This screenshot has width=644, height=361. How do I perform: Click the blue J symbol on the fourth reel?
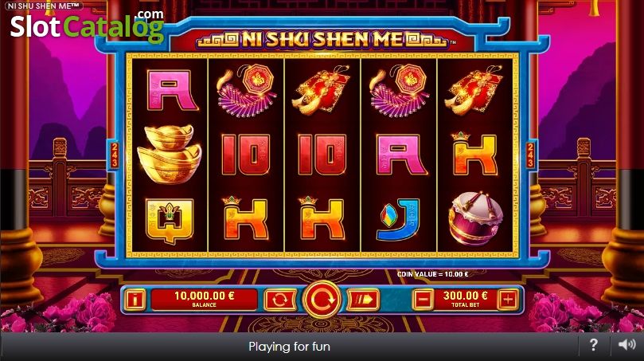coord(398,220)
